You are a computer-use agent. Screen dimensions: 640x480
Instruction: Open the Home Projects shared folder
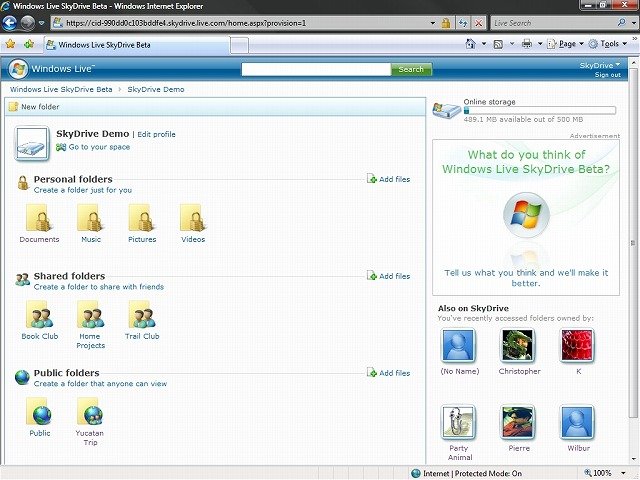coord(91,315)
